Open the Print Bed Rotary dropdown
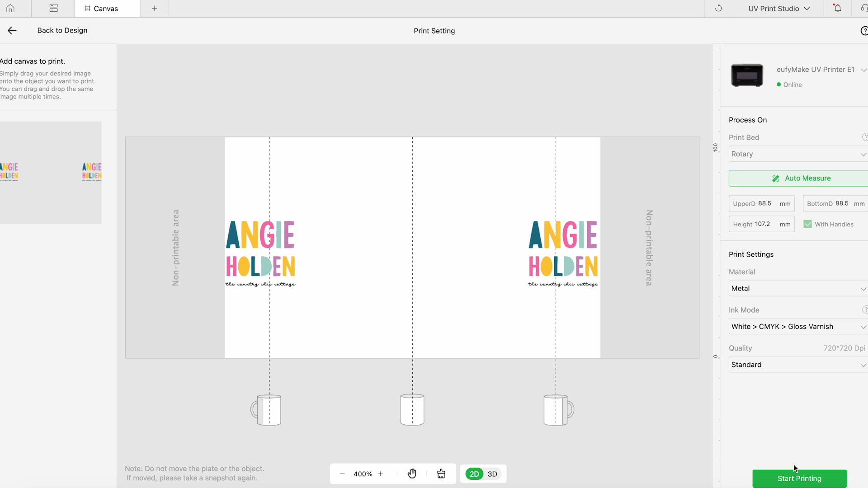868x488 pixels. point(798,154)
